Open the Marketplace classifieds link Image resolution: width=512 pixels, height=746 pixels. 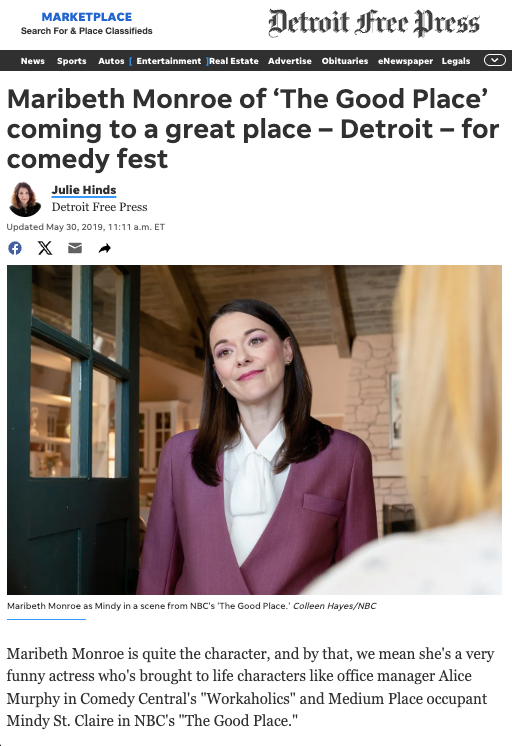87,17
